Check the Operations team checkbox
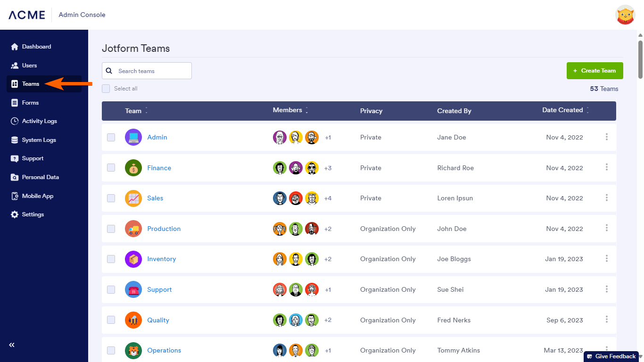 tap(111, 350)
